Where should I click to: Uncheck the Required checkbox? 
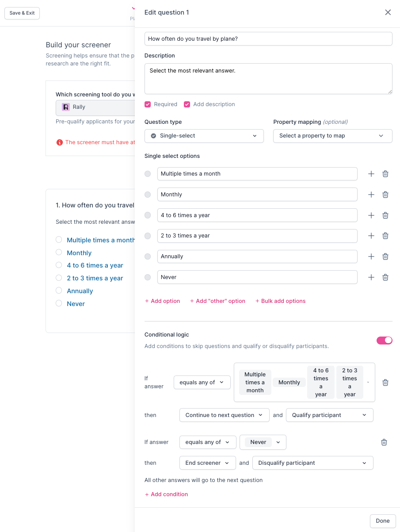click(148, 104)
